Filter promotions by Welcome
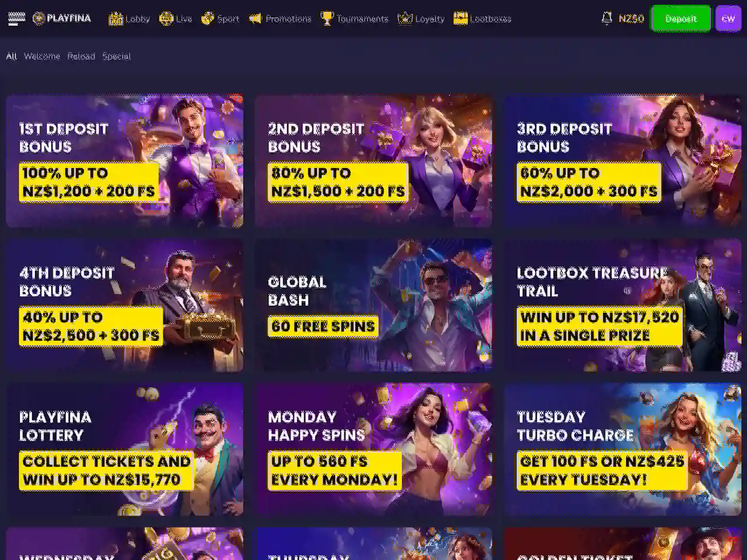This screenshot has width=747, height=560. [42, 56]
